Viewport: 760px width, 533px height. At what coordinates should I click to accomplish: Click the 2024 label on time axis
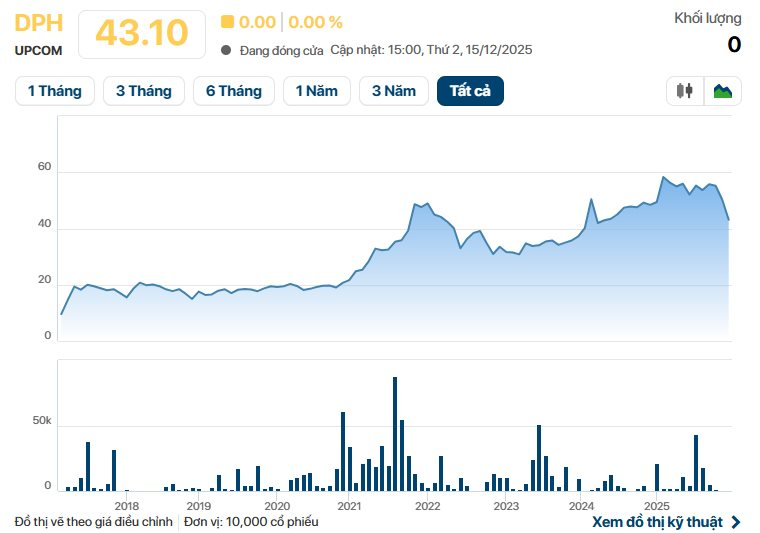[x=581, y=506]
